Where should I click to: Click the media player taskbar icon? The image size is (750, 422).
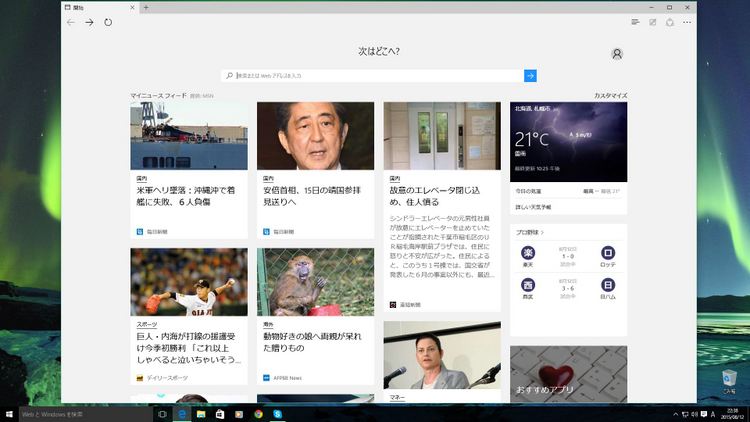(239, 414)
